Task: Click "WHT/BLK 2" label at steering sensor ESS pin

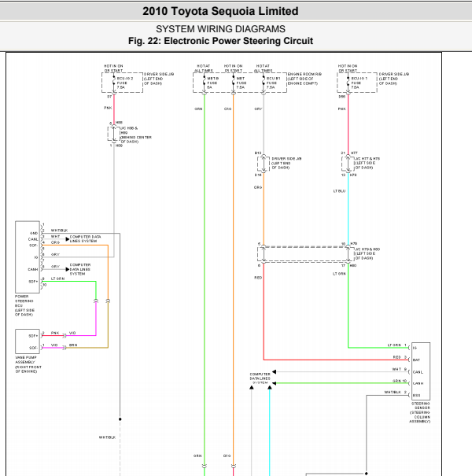Action: tap(395, 393)
